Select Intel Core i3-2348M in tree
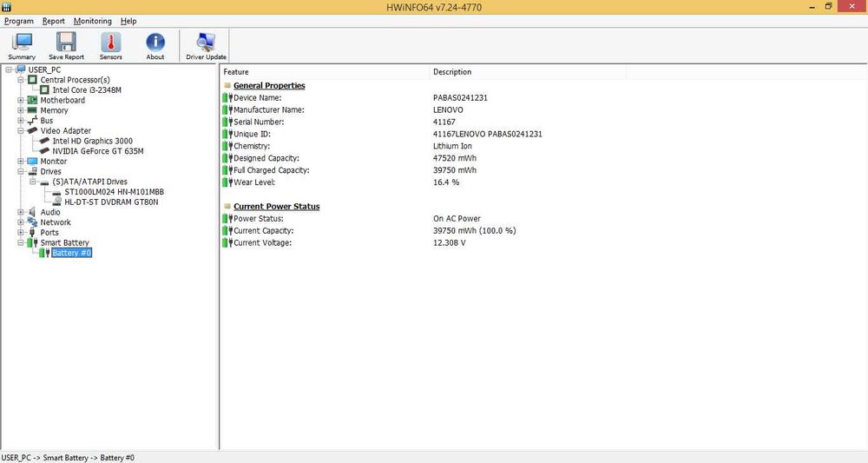This screenshot has height=463, width=868. click(x=87, y=89)
